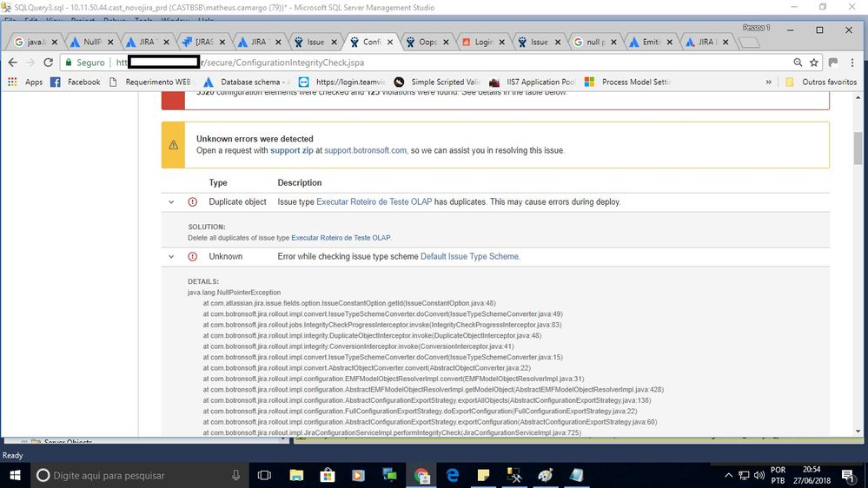Viewport: 868px width, 488px height.
Task: Click the browser forward arrow
Action: 30,63
